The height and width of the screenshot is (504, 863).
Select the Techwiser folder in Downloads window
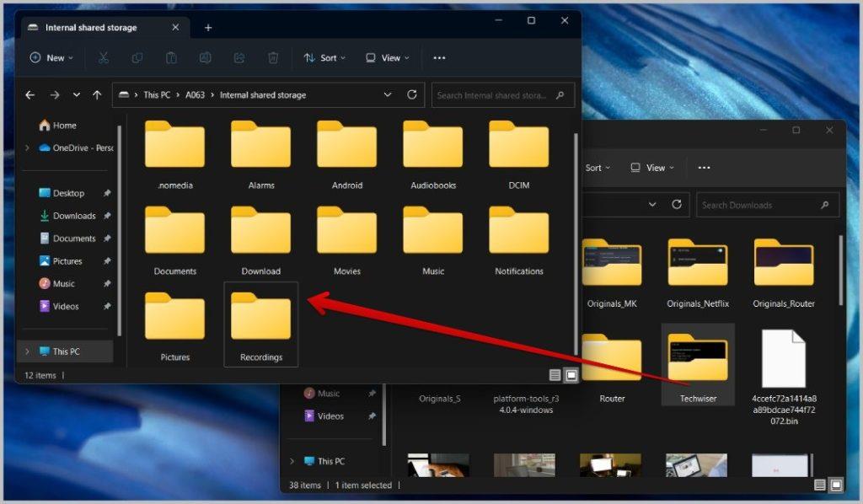(698, 365)
